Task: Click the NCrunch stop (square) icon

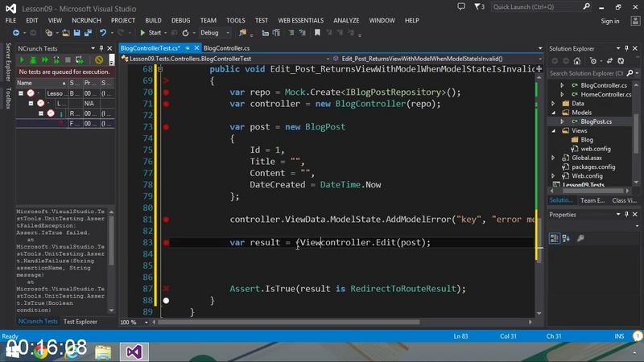Action: coord(68,60)
